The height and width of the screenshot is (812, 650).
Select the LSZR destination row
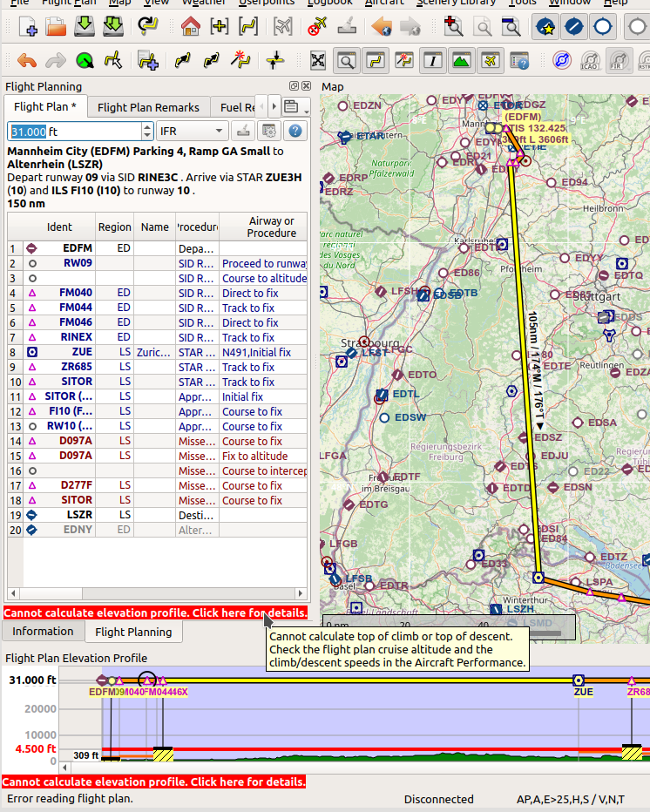157,515
